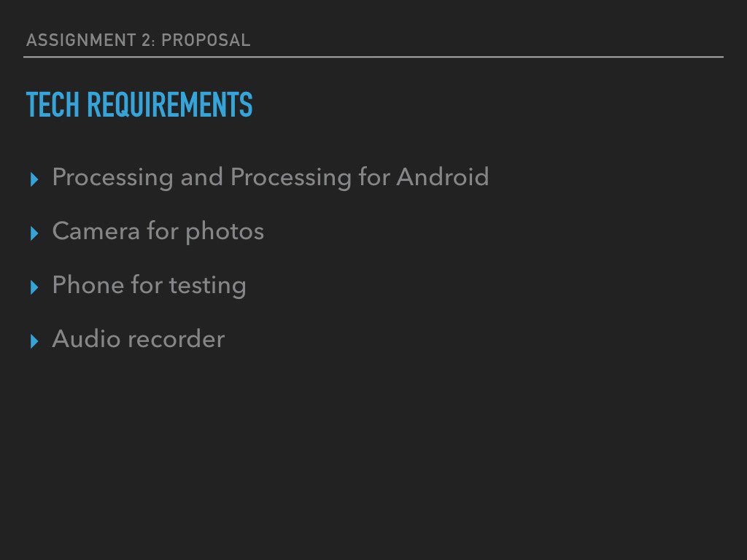Click the word testing in the third bullet
Viewport: 747px width, 560px height.
pyautogui.click(x=208, y=286)
